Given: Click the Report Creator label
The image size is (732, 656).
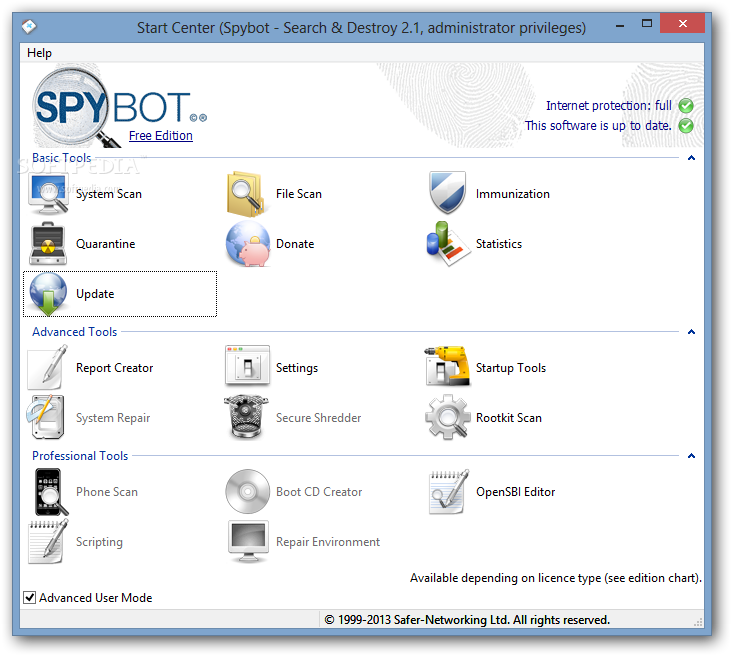Looking at the screenshot, I should tap(114, 368).
